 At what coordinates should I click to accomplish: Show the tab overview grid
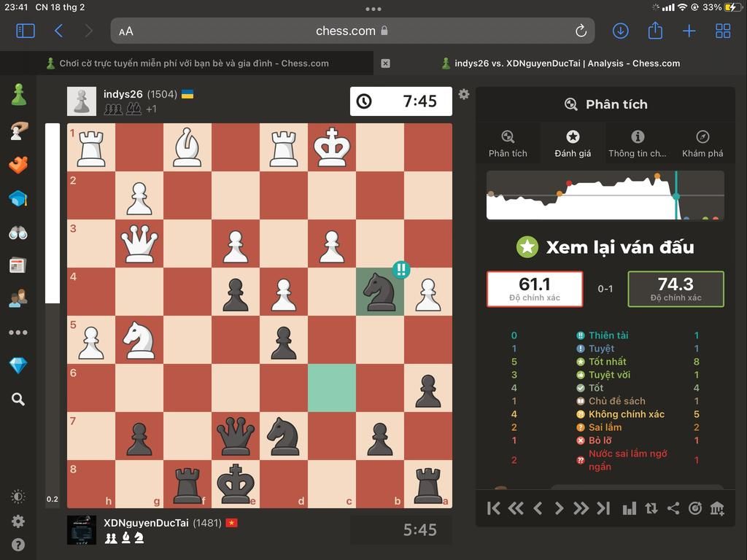(x=723, y=31)
